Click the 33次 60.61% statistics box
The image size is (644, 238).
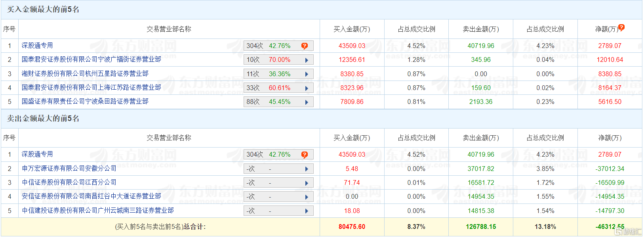click(278, 88)
